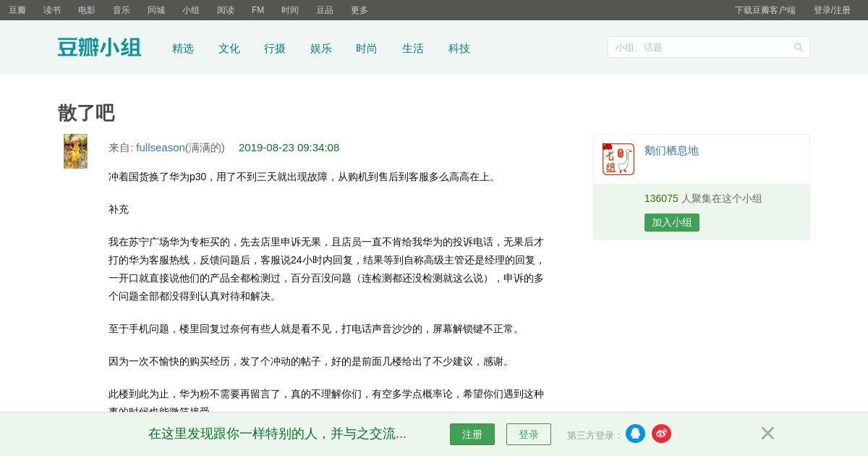Select the 科技 category tab
Screen dimensions: 868x456
pos(459,48)
